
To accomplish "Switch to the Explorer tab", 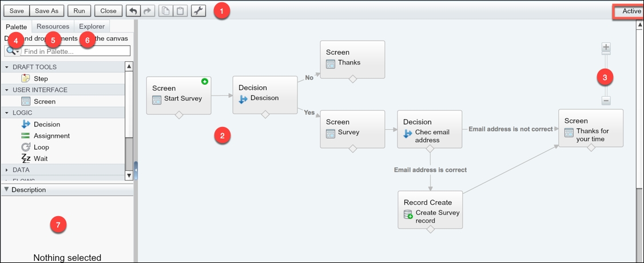I will [92, 27].
